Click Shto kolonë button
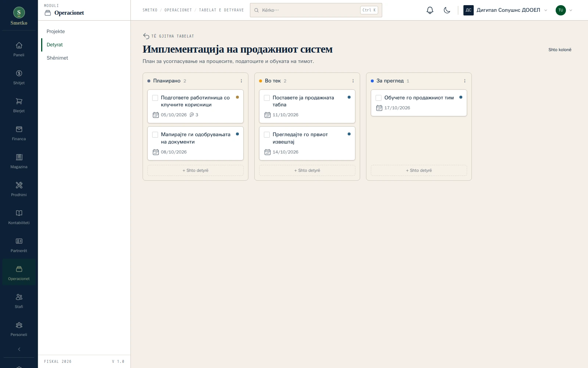The width and height of the screenshot is (588, 368). (560, 50)
